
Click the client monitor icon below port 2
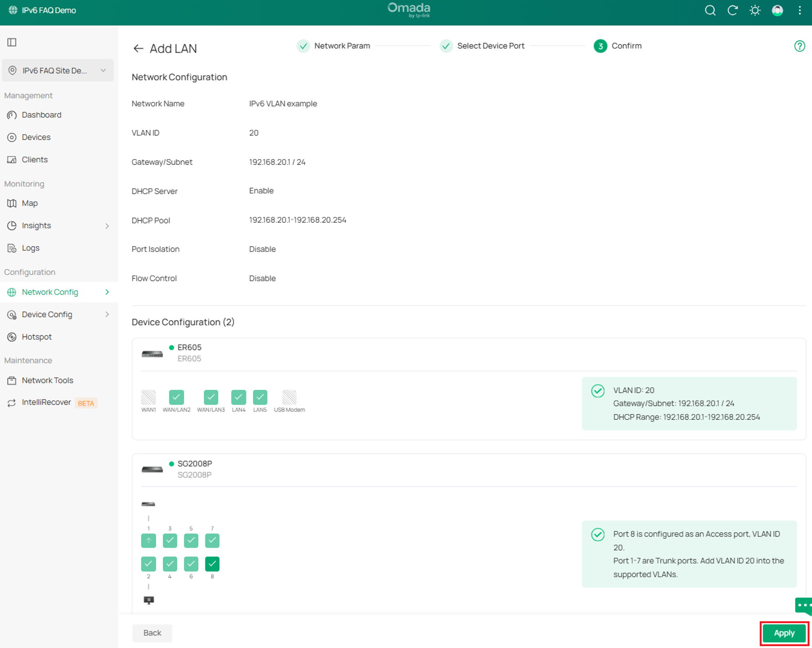coord(148,600)
